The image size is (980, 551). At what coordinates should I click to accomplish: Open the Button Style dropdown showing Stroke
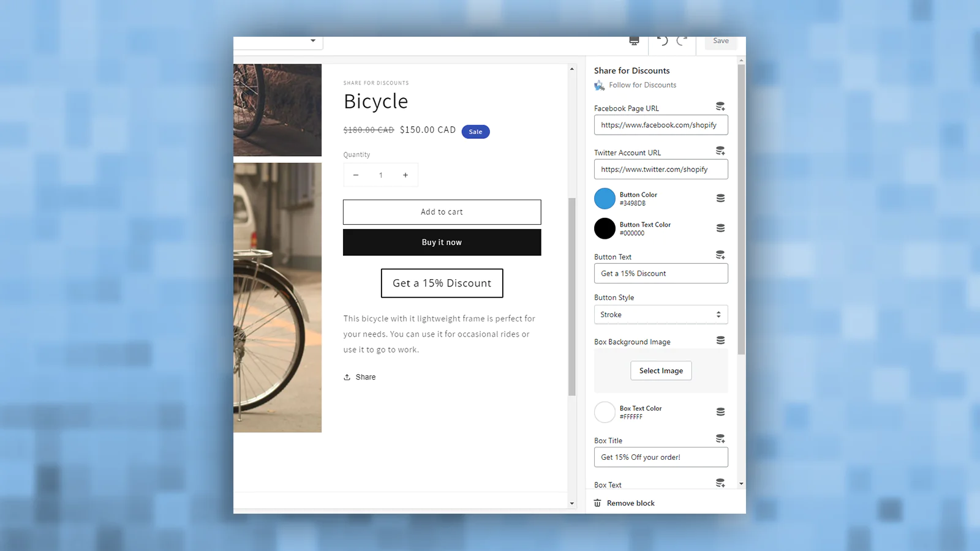[661, 315]
